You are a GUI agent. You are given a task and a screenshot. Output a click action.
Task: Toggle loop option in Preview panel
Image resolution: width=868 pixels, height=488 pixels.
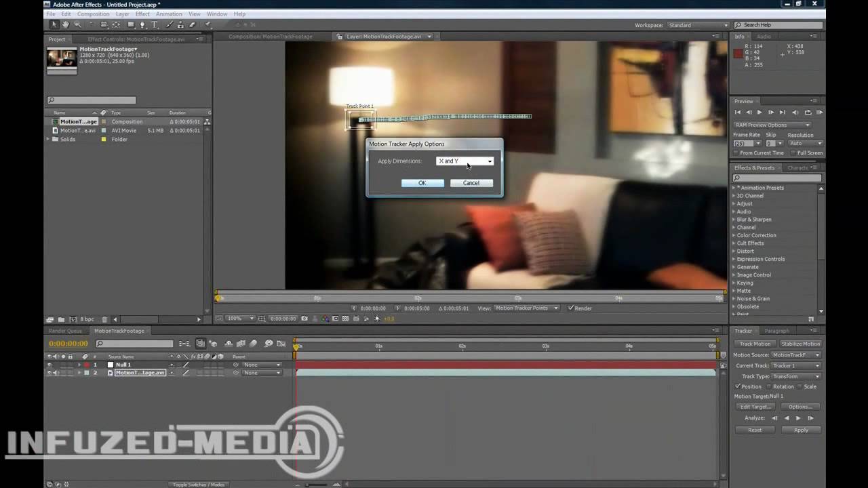tap(808, 113)
